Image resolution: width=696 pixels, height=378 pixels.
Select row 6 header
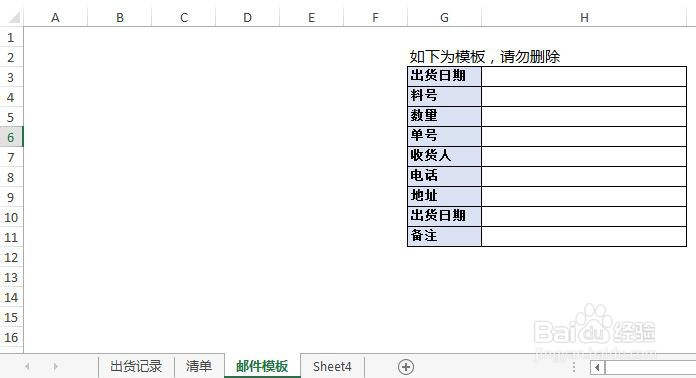pos(11,137)
